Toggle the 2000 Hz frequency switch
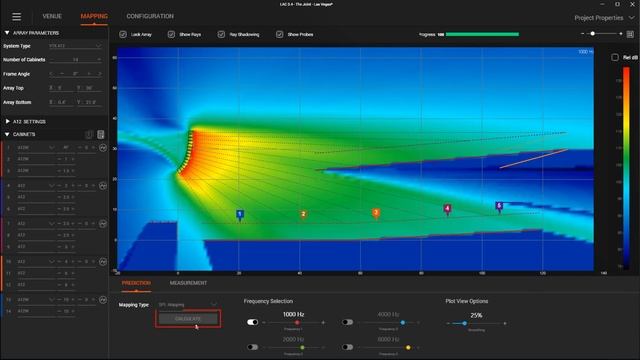The image size is (640, 360). click(253, 347)
